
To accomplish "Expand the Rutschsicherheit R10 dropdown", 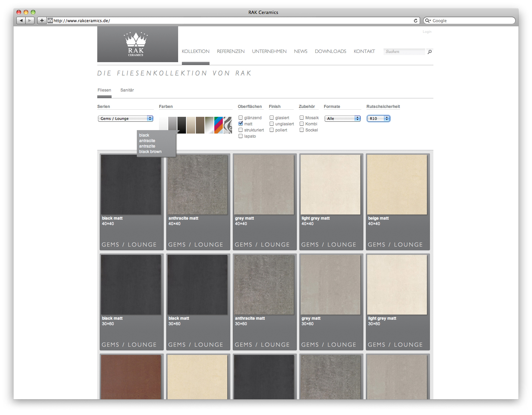I will pyautogui.click(x=378, y=119).
